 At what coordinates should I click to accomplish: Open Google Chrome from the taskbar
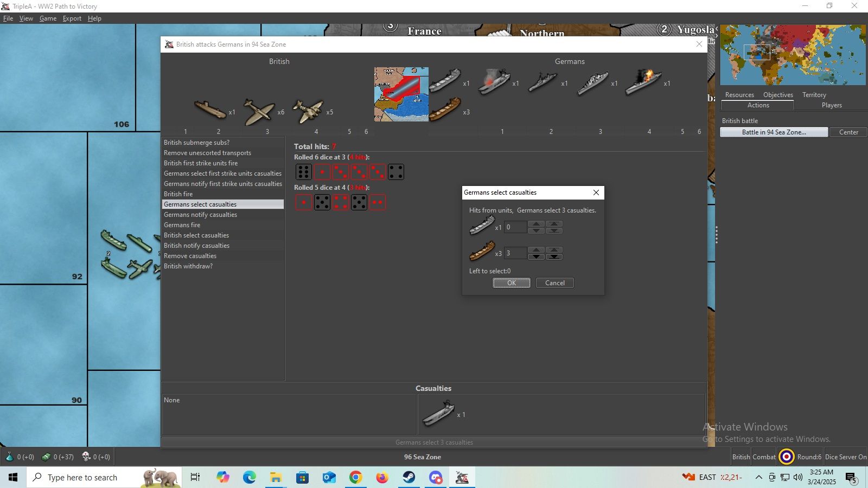355,477
